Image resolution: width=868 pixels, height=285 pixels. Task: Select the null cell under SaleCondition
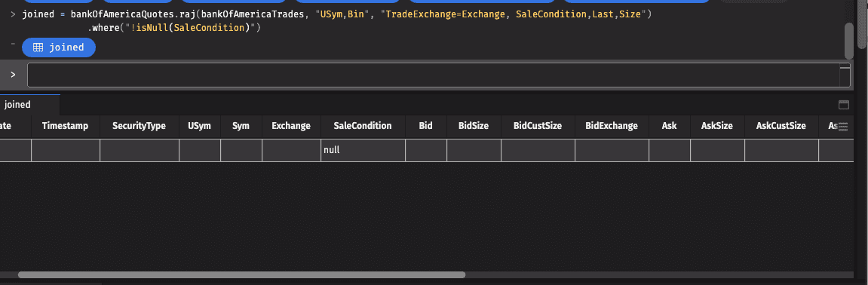363,150
